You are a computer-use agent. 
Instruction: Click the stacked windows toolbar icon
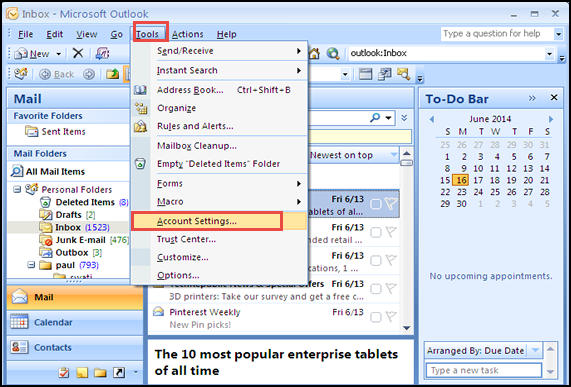[384, 74]
